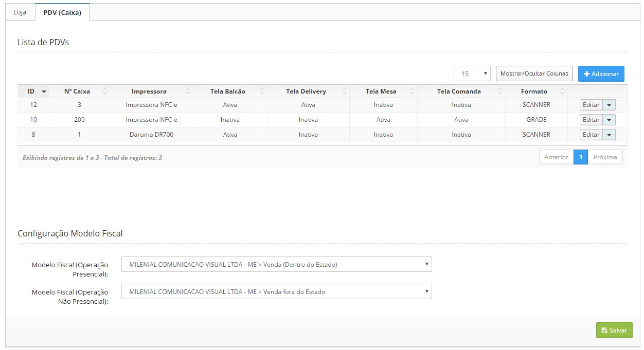This screenshot has width=644, height=350.
Task: Sort by Tela Comanda column icon
Action: [500, 91]
